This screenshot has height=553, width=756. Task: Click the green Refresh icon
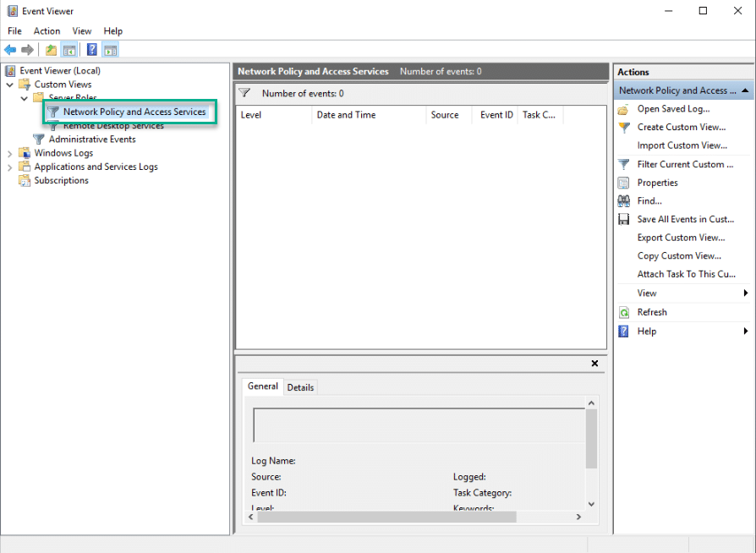624,312
